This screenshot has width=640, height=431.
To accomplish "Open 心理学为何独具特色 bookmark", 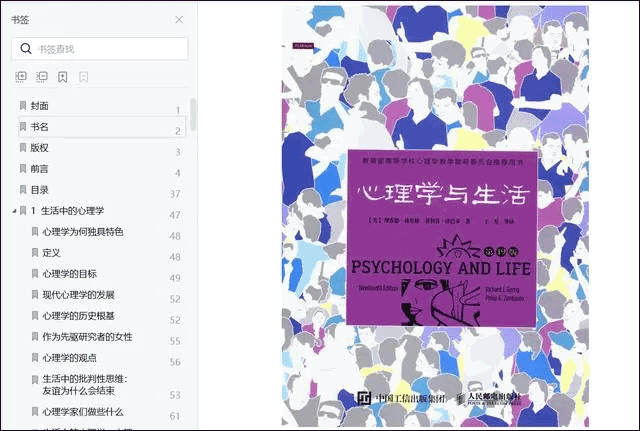I will click(x=83, y=232).
